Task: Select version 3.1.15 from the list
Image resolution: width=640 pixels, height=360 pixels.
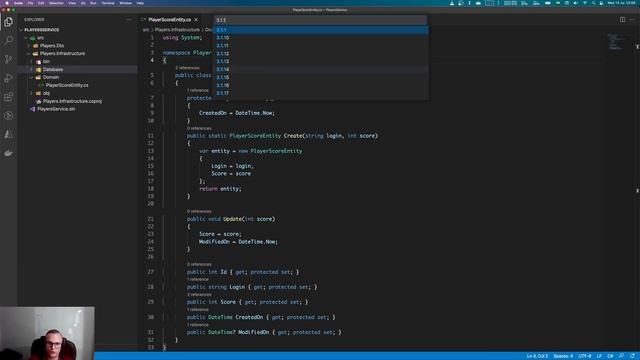Action: [321, 78]
